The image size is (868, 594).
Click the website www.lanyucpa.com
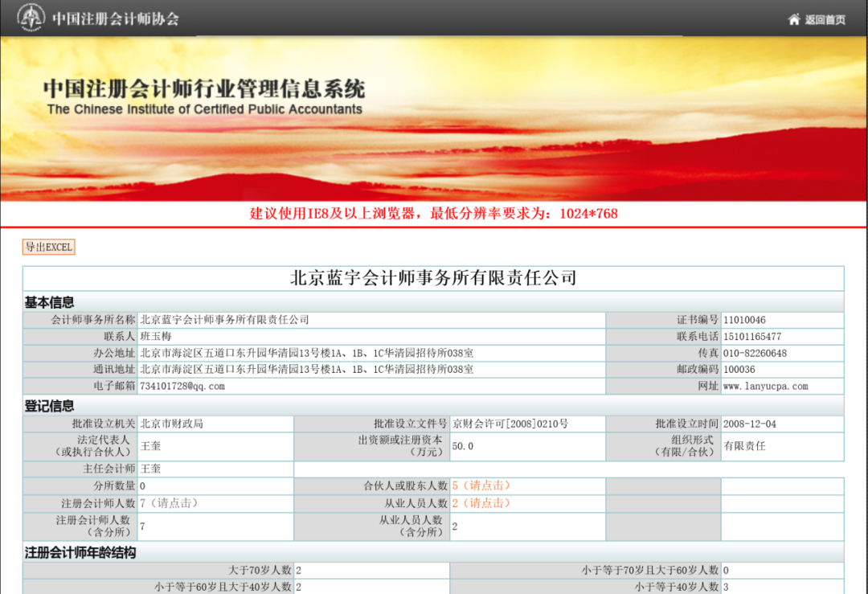766,387
